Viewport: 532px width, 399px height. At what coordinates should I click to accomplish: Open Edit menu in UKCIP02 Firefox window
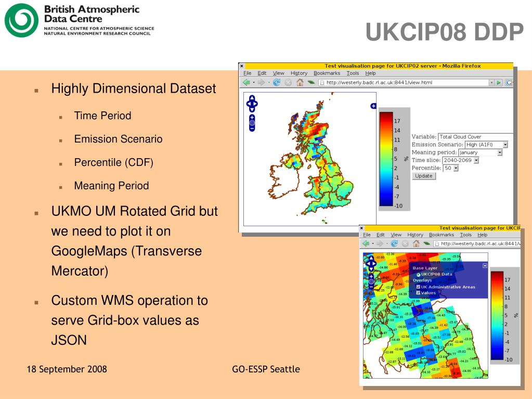click(x=262, y=73)
